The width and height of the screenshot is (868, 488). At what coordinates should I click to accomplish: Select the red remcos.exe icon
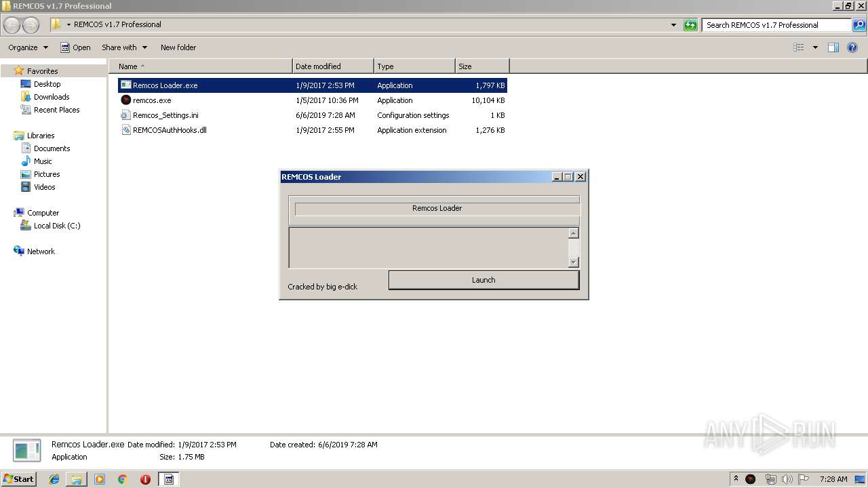tap(125, 100)
